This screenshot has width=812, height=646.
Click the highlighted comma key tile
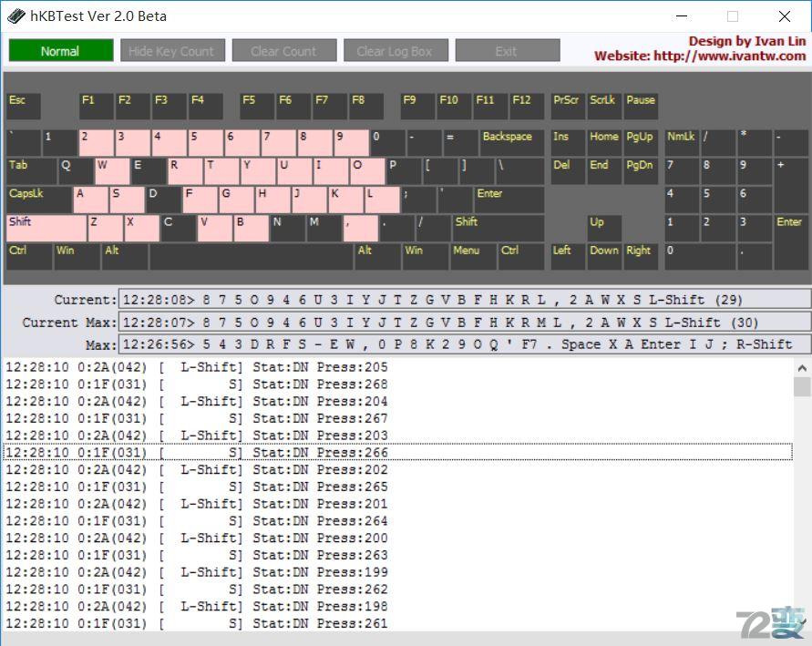point(360,229)
